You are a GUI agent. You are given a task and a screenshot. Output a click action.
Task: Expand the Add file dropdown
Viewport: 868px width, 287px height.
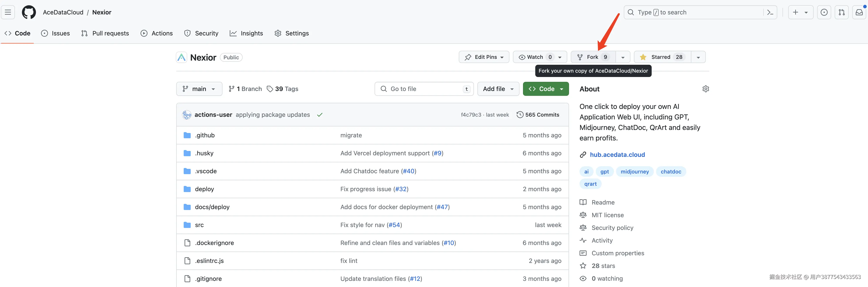pyautogui.click(x=498, y=89)
